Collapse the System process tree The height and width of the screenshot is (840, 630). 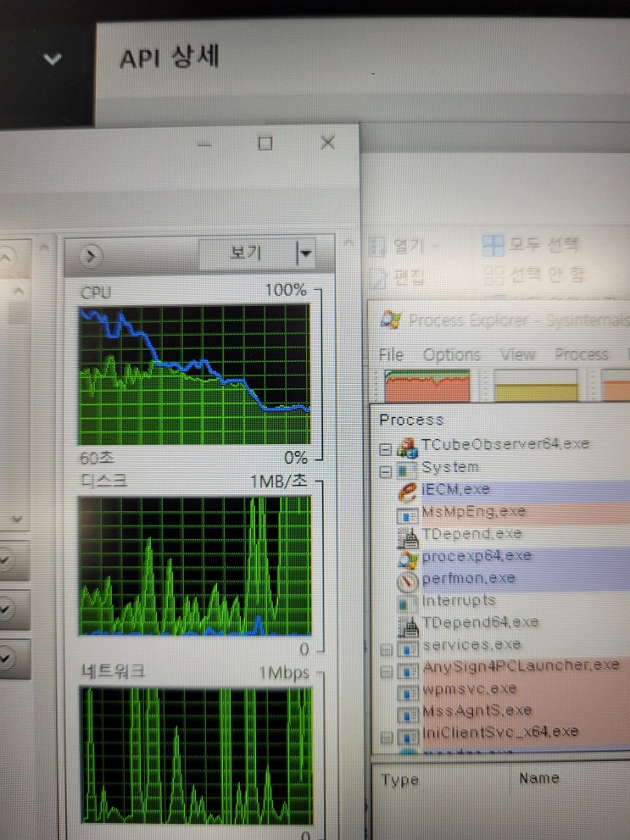[x=385, y=472]
